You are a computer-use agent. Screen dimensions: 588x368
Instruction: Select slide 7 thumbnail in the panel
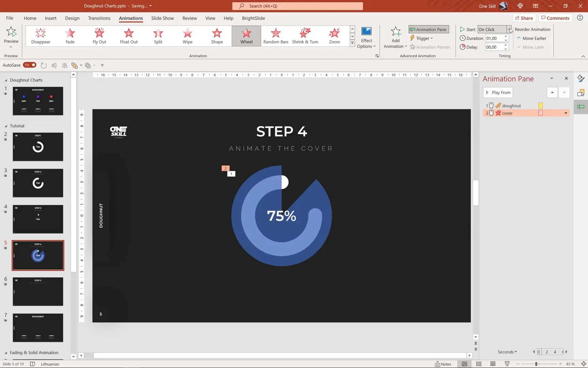pyautogui.click(x=38, y=327)
